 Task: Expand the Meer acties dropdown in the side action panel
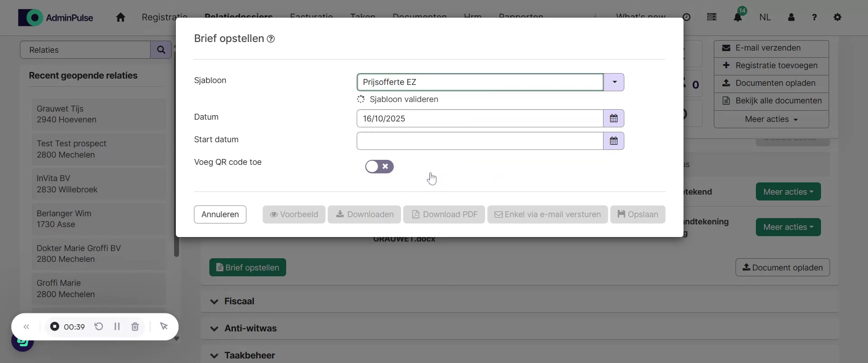(771, 119)
